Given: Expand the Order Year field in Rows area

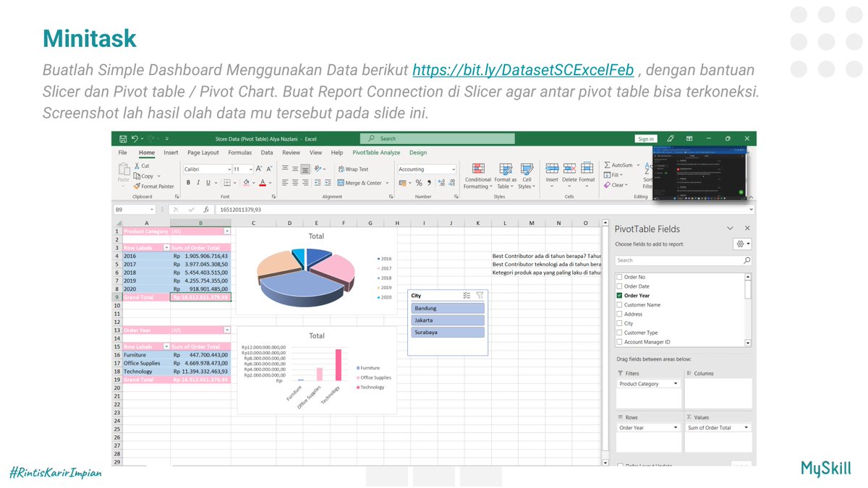Looking at the screenshot, I should [x=676, y=428].
